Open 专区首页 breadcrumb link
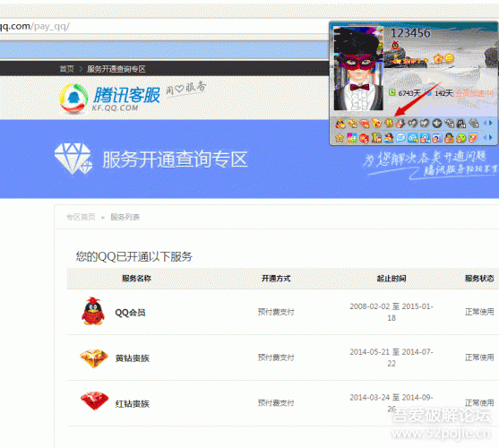The image size is (499, 448). (x=81, y=217)
